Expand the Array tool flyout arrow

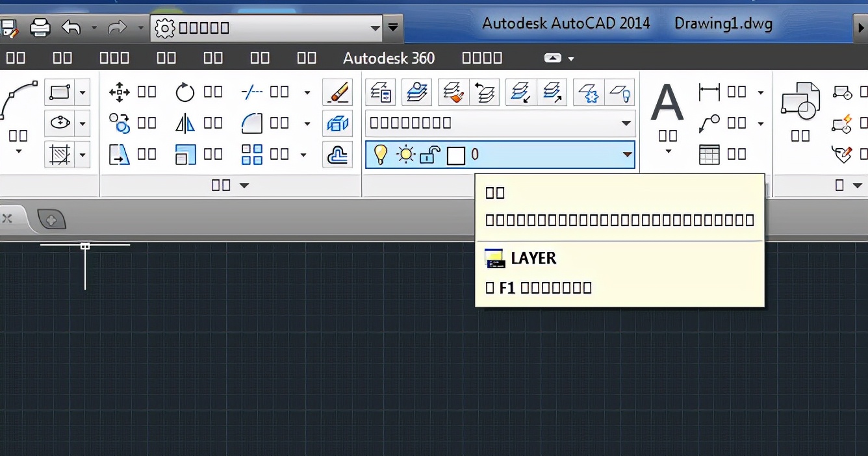(x=303, y=154)
